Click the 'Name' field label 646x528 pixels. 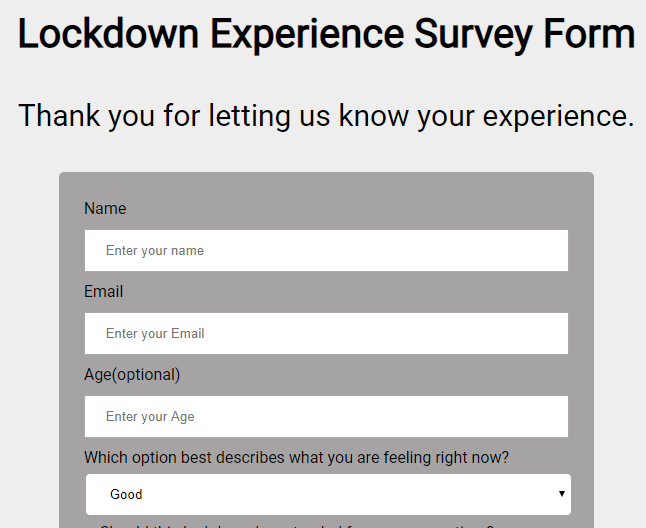pyautogui.click(x=105, y=209)
